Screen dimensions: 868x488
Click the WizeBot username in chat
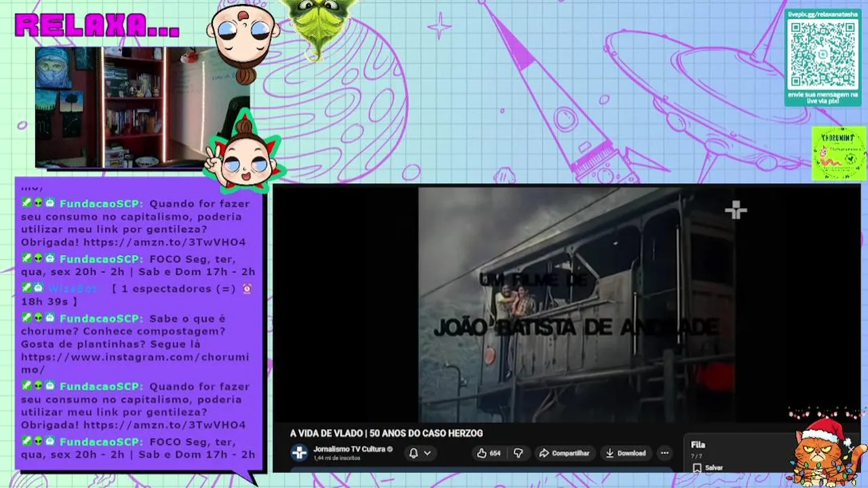coord(75,289)
